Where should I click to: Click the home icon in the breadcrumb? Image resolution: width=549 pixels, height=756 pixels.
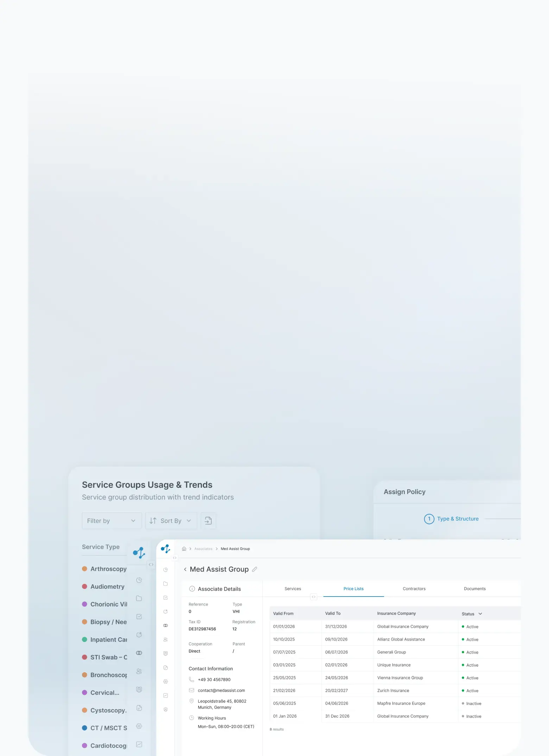[x=184, y=549]
